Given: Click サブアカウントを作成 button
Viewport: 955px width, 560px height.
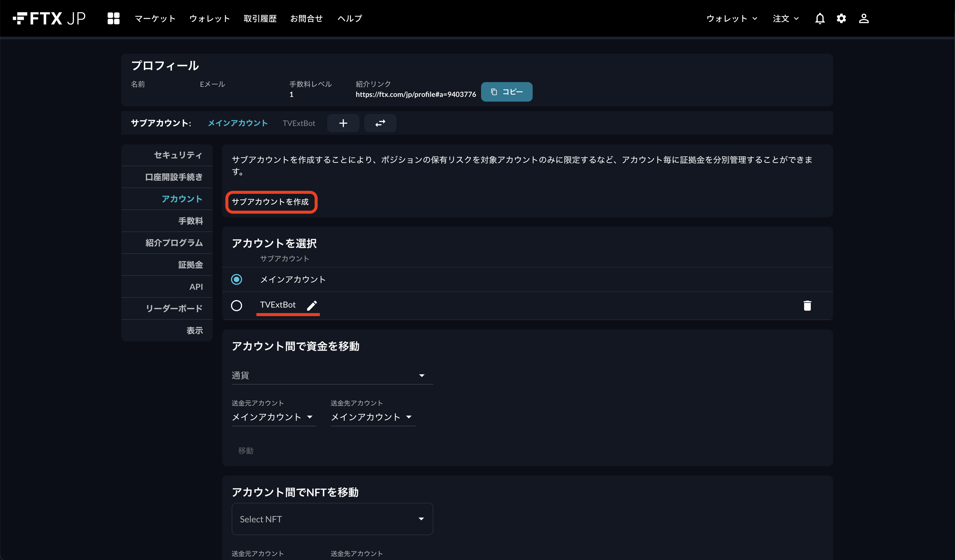Looking at the screenshot, I should coord(270,202).
